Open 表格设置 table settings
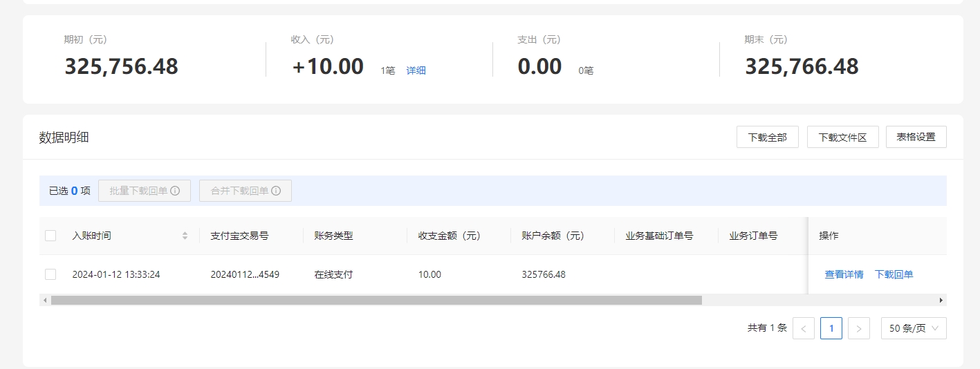 (916, 137)
